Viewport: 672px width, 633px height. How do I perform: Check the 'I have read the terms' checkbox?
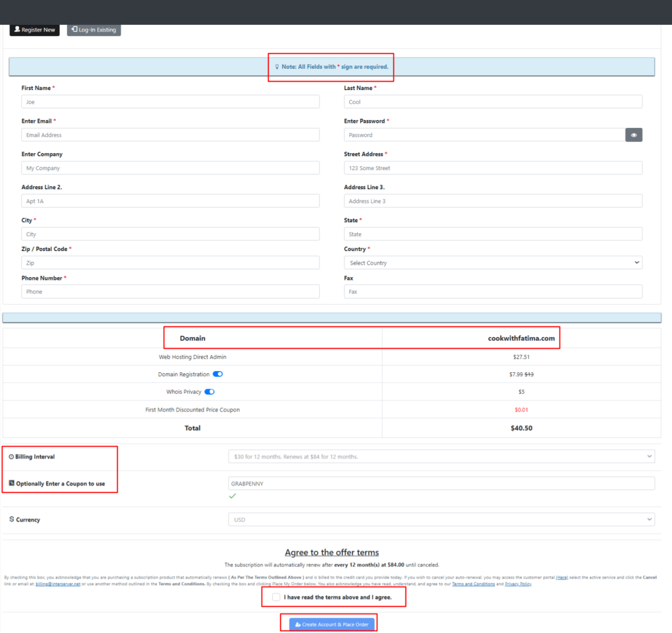pyautogui.click(x=276, y=597)
